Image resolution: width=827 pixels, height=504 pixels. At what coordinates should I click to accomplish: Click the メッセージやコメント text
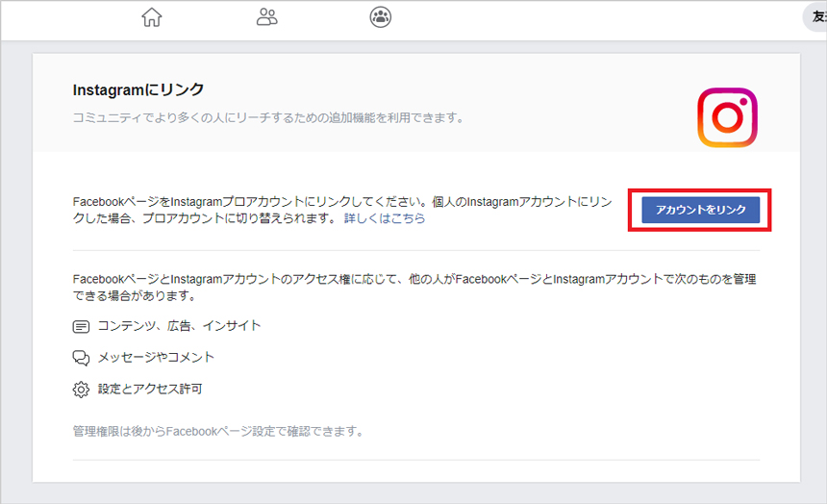click(156, 357)
